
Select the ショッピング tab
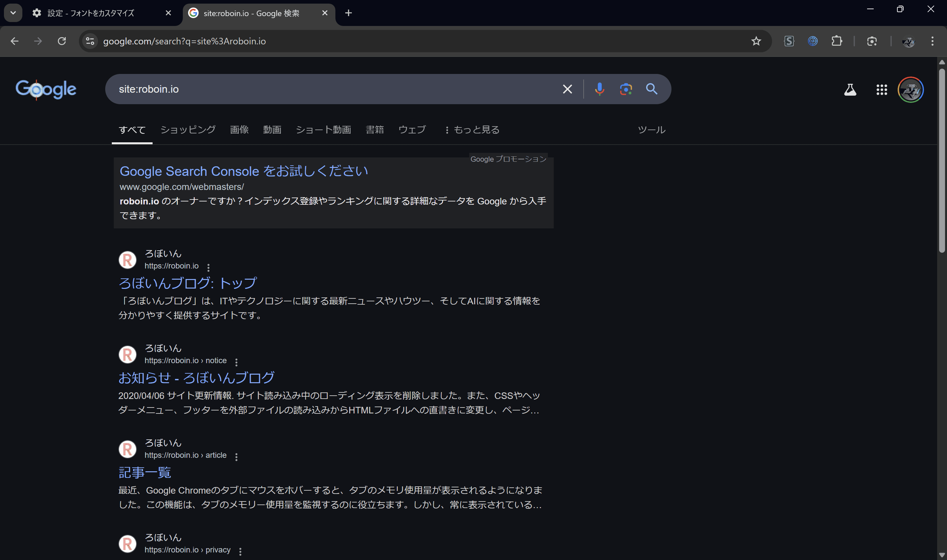coord(188,130)
